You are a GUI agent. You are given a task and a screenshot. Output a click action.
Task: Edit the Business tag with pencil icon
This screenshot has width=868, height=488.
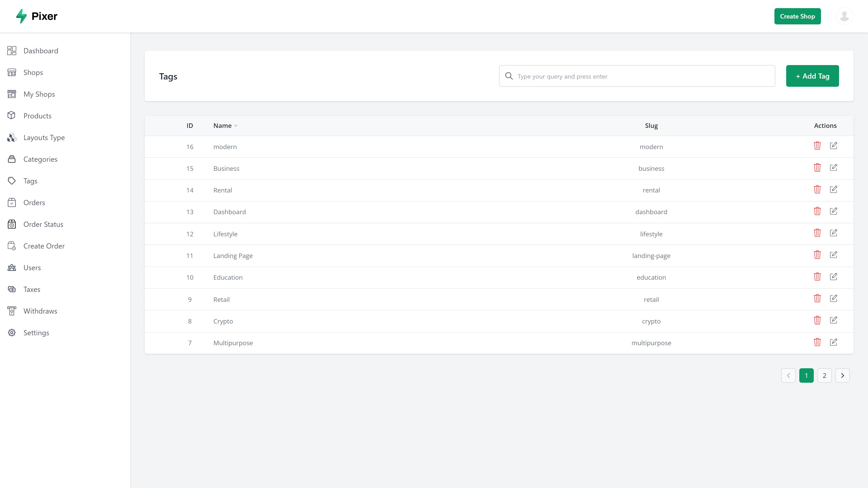click(834, 167)
